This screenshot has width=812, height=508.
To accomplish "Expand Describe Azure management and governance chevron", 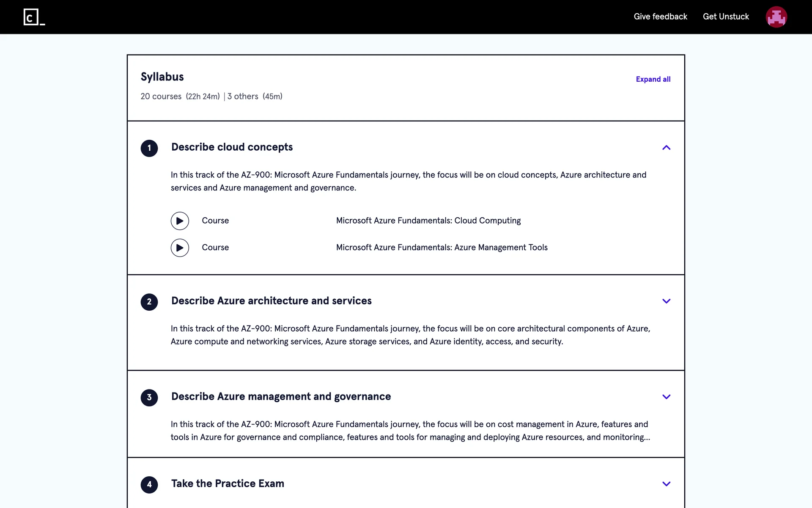I will [666, 397].
